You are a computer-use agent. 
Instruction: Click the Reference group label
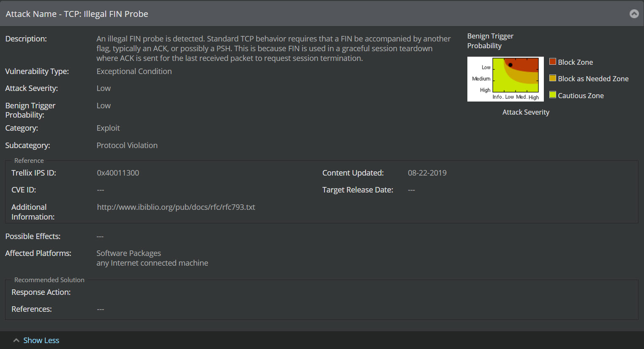pos(29,161)
